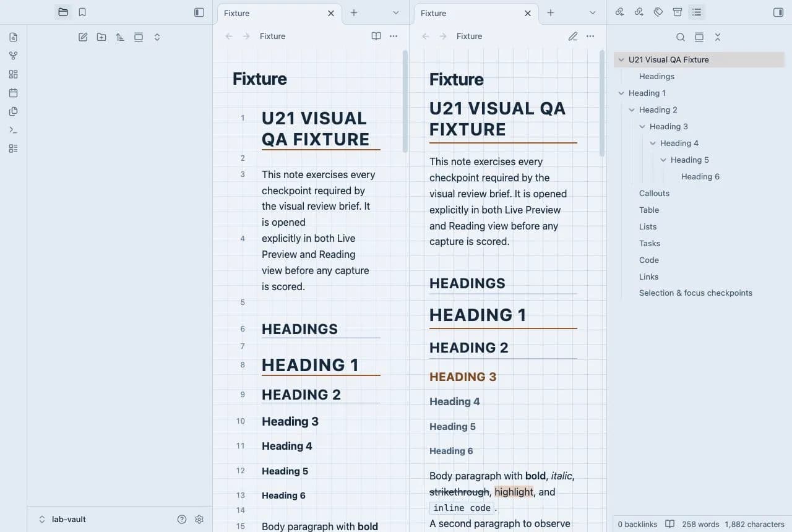Switch the right Fixture pane to editing view
The height and width of the screenshot is (532, 792).
(573, 36)
